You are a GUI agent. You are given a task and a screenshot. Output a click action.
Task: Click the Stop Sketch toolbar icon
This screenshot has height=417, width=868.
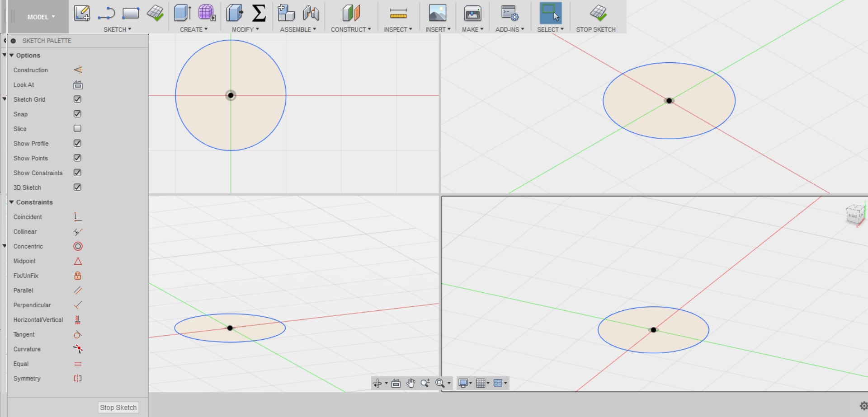(598, 14)
